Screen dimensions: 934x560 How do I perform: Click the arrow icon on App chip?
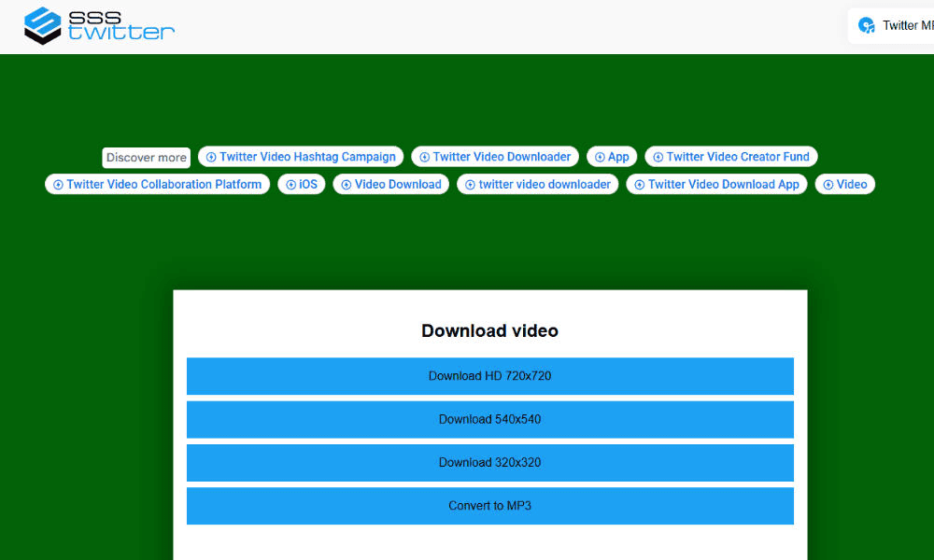[x=600, y=158]
